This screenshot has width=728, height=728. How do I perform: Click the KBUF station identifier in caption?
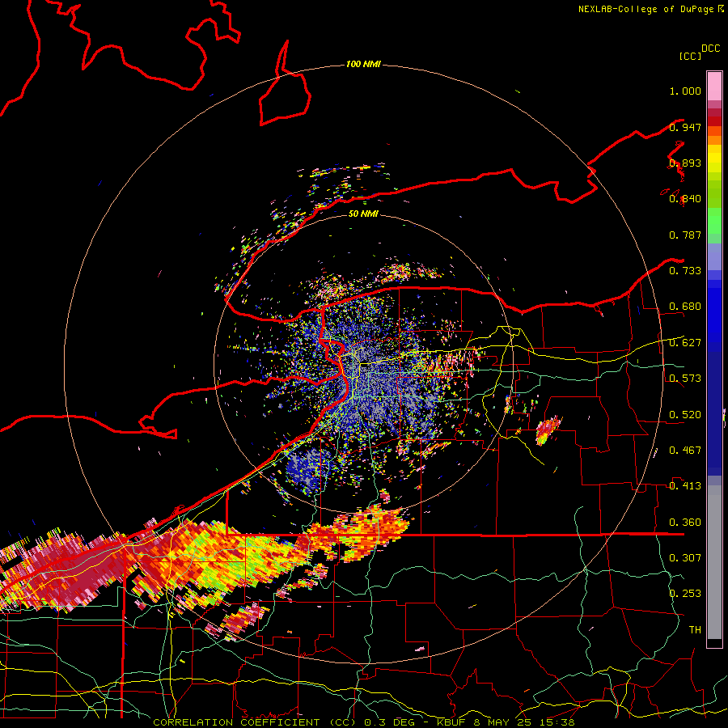[451, 722]
